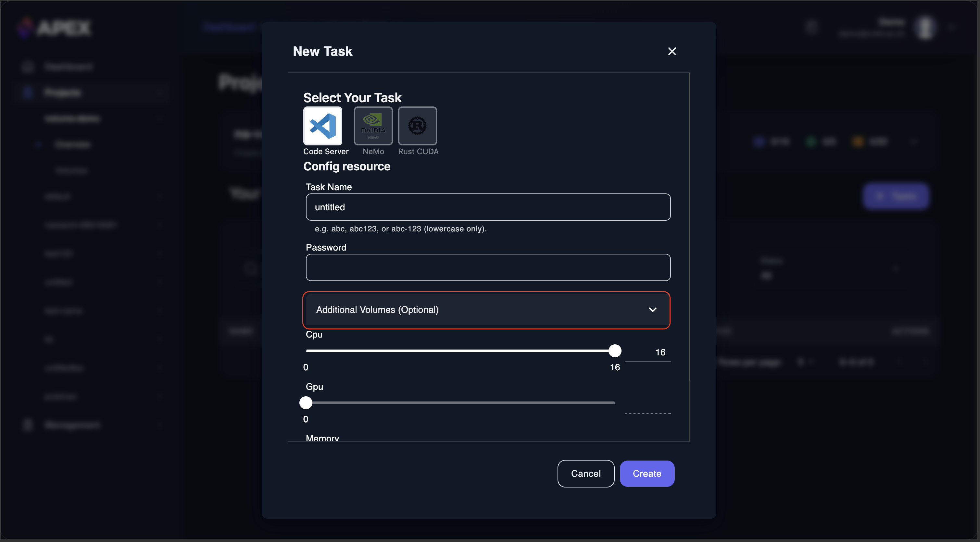The height and width of the screenshot is (542, 980).
Task: Click the Create button
Action: pos(647,474)
